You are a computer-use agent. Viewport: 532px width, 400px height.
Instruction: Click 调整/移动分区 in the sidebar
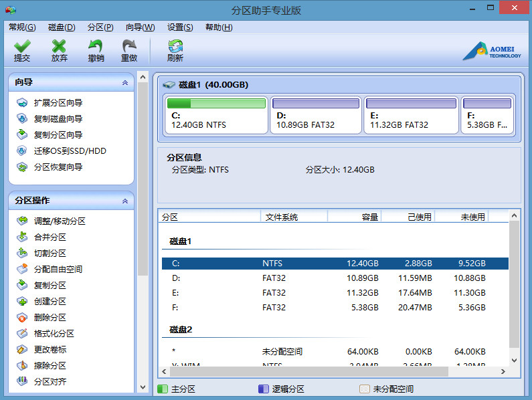(60, 221)
